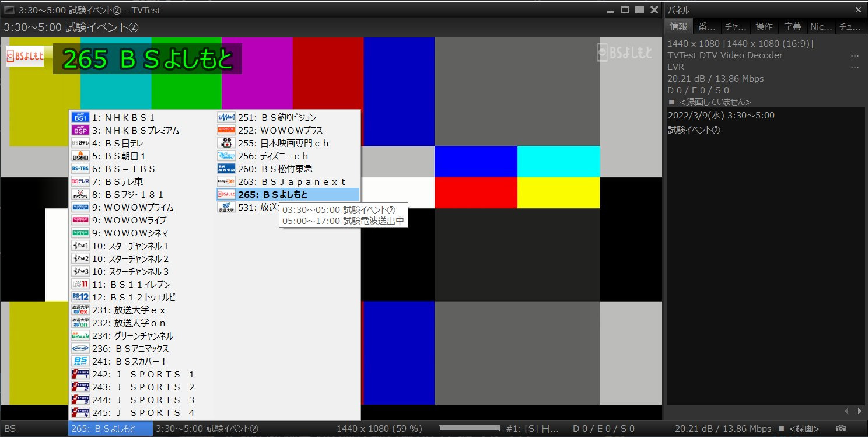Show next program with right arrow
This screenshot has width=868, height=437.
859,411
